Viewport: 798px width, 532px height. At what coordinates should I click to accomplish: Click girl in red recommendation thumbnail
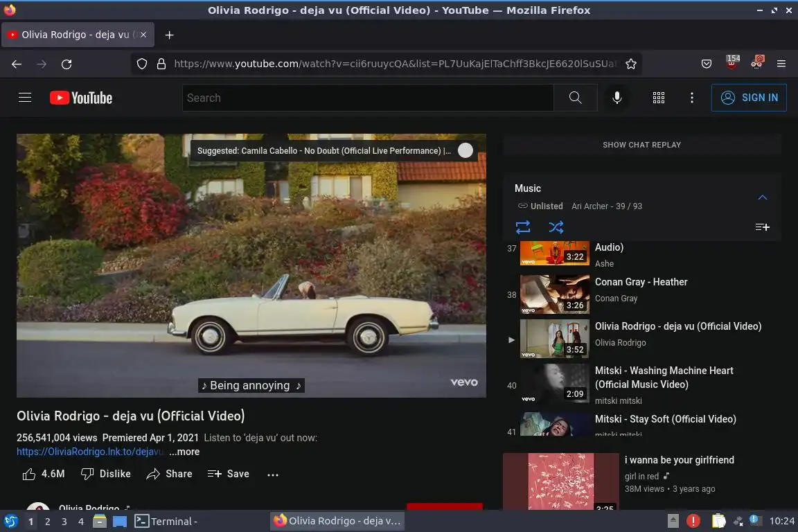(561, 481)
